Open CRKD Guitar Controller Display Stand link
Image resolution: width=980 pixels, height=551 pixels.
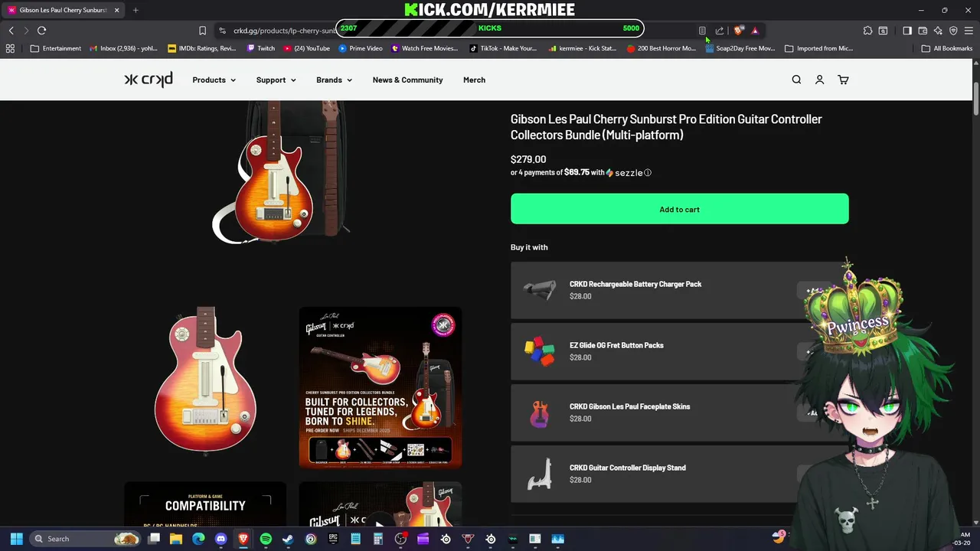(627, 468)
